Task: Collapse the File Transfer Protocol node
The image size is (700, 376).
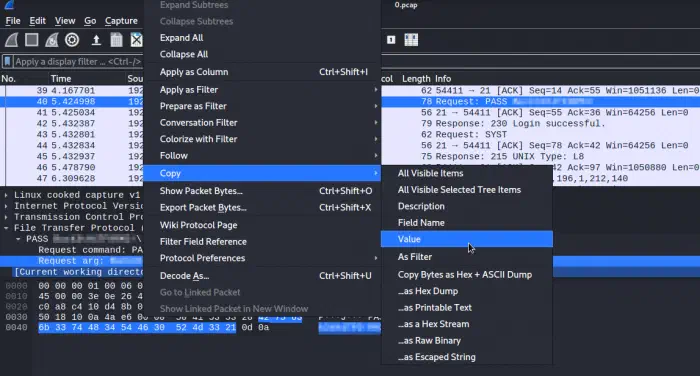Action: [6, 228]
